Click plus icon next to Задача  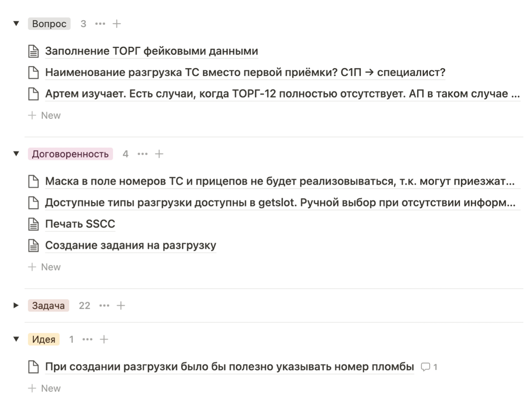pos(121,306)
